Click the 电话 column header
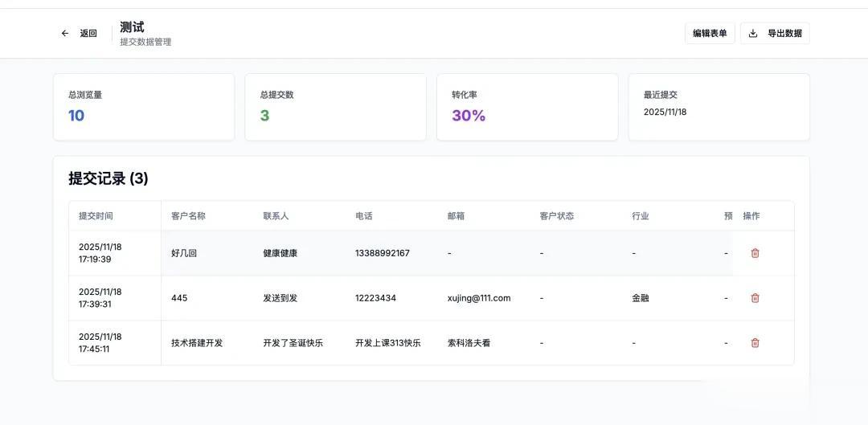The width and height of the screenshot is (868, 425). (x=364, y=216)
